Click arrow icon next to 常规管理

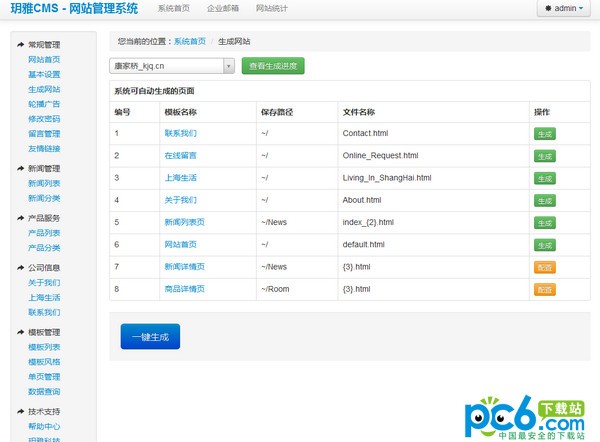(21, 45)
